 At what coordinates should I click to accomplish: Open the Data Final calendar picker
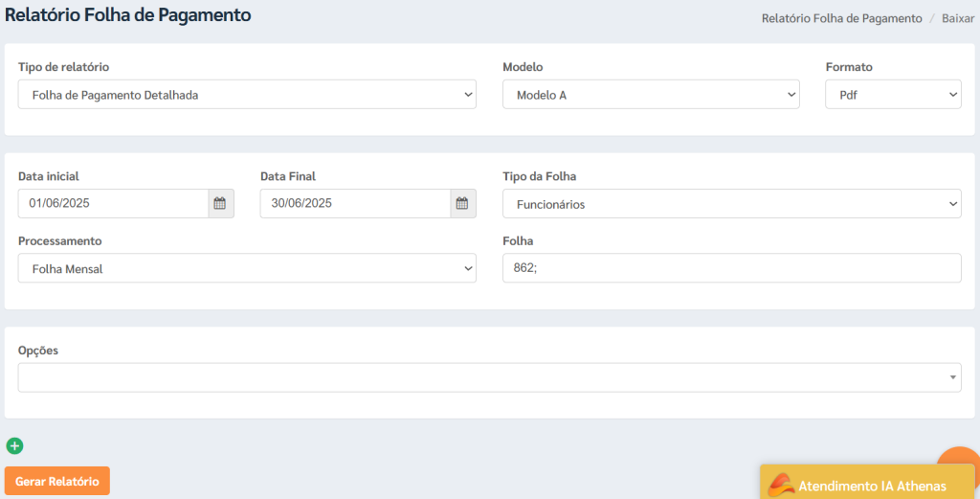(x=462, y=203)
